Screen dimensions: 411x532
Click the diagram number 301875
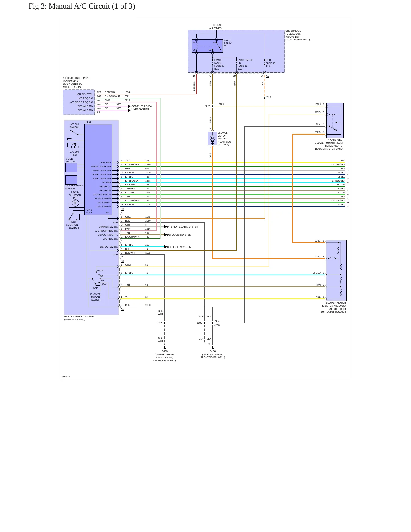(66, 376)
